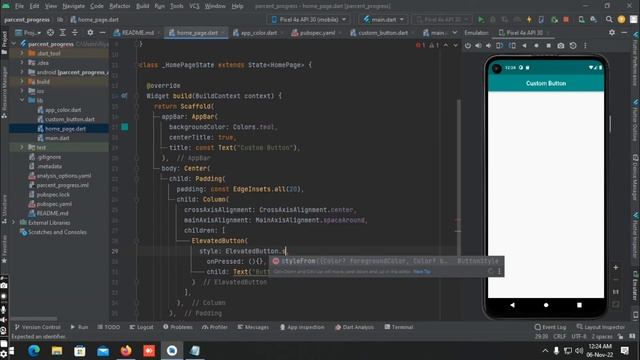The height and width of the screenshot is (360, 640).
Task: Expand the .dart_tool folder
Action: 22,53
